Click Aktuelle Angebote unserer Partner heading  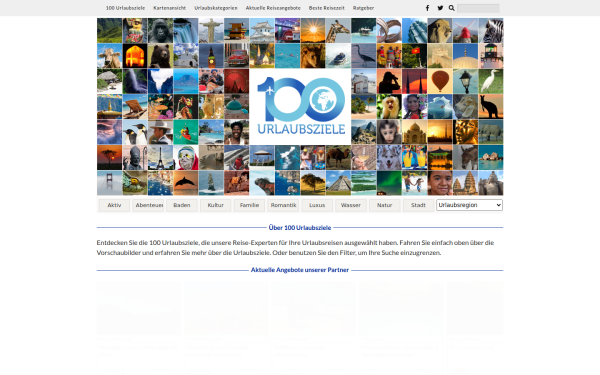click(300, 270)
